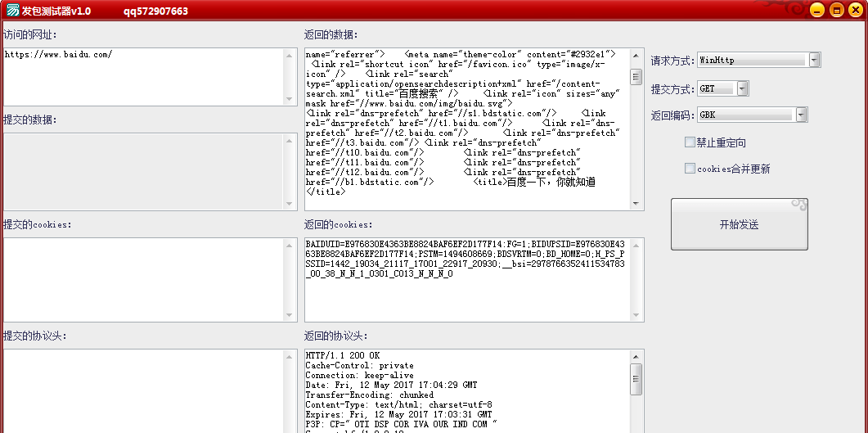The width and height of the screenshot is (868, 433).
Task: Click scroll-down arrow in 返回的数据 box
Action: tap(636, 202)
